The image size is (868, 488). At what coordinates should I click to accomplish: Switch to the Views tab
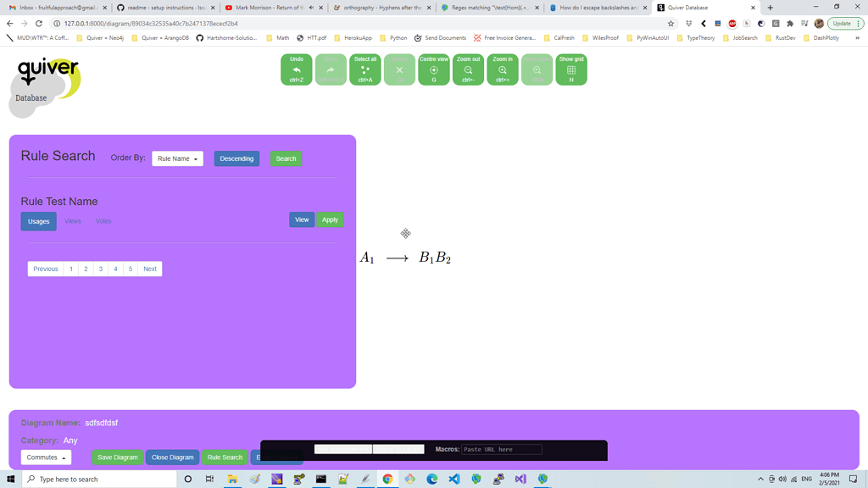click(73, 221)
